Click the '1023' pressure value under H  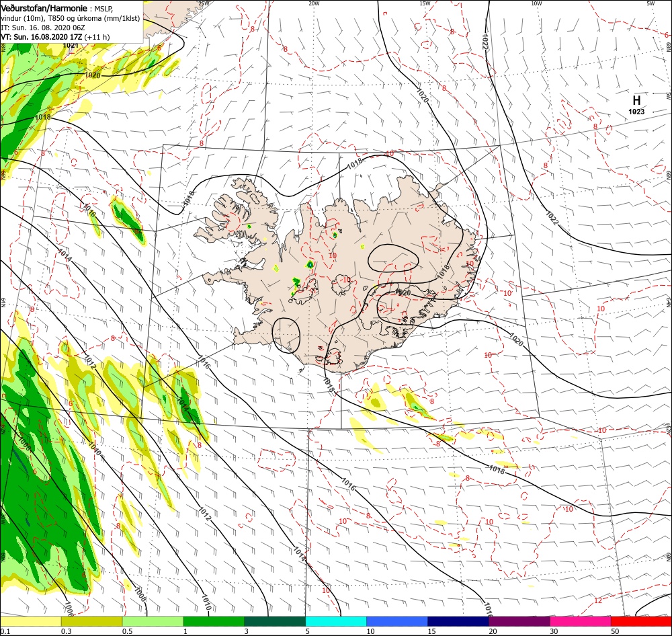[636, 112]
